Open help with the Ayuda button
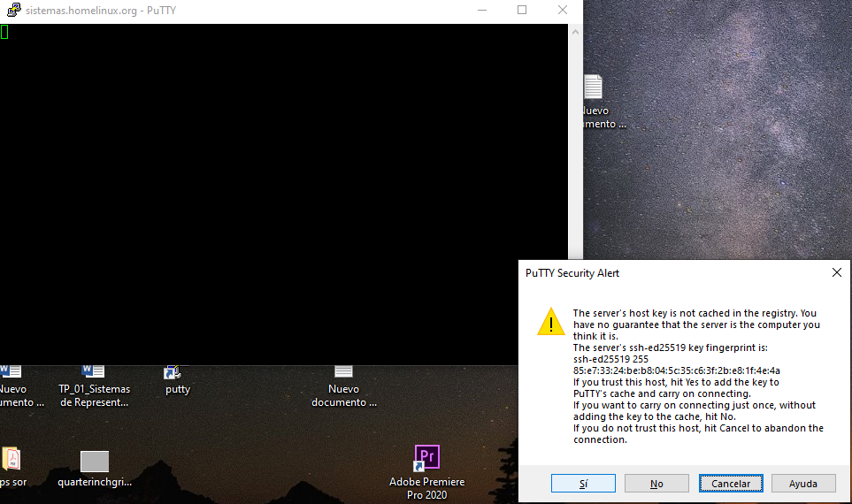 click(803, 484)
